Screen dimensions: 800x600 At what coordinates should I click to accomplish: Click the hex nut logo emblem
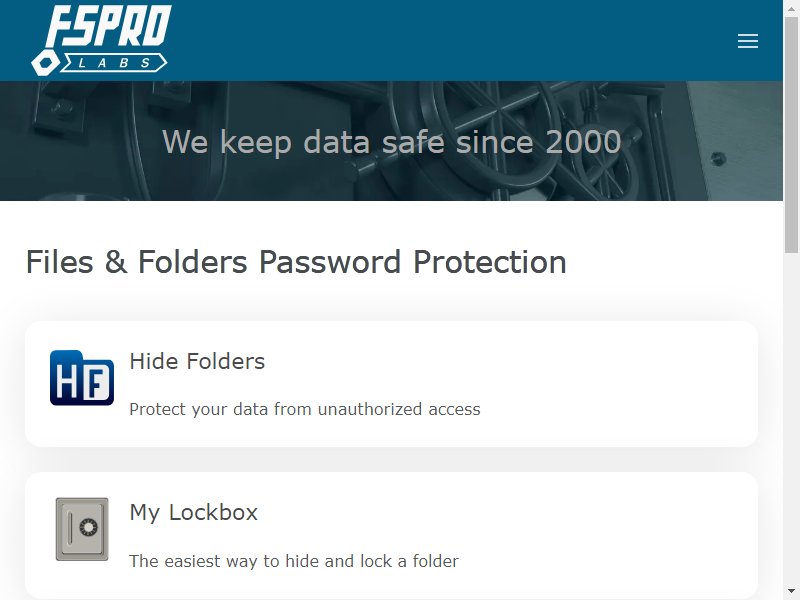(45, 63)
